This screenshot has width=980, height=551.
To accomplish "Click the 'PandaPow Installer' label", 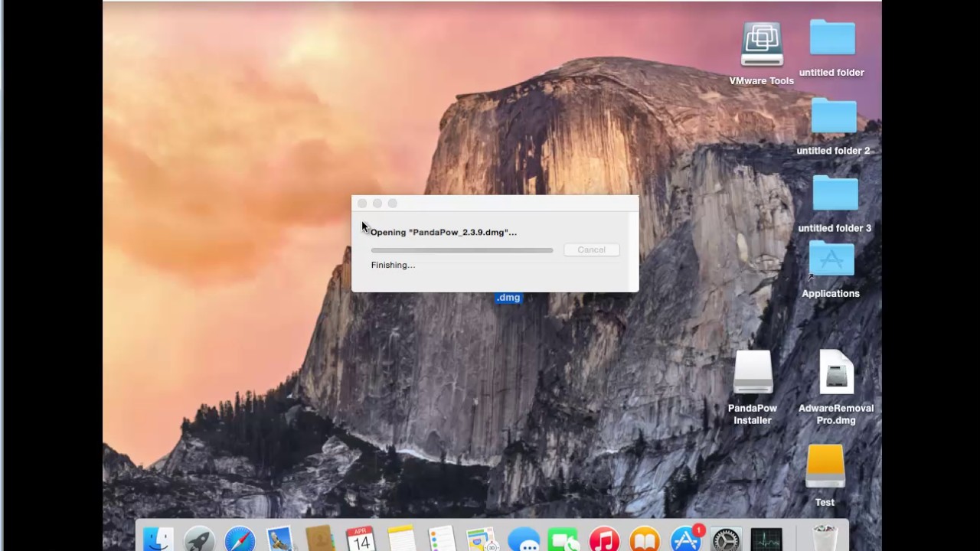I will click(x=753, y=414).
